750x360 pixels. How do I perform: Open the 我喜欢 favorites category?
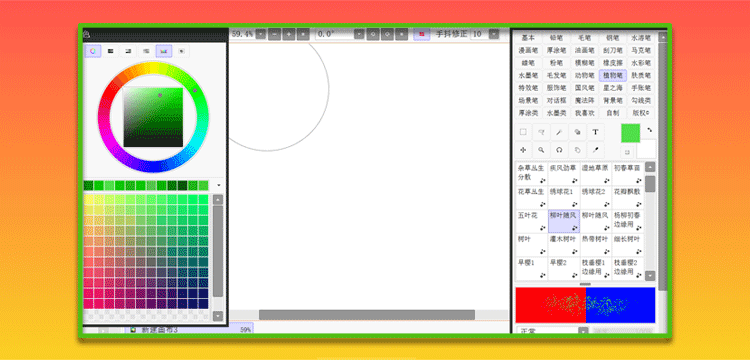tap(585, 113)
